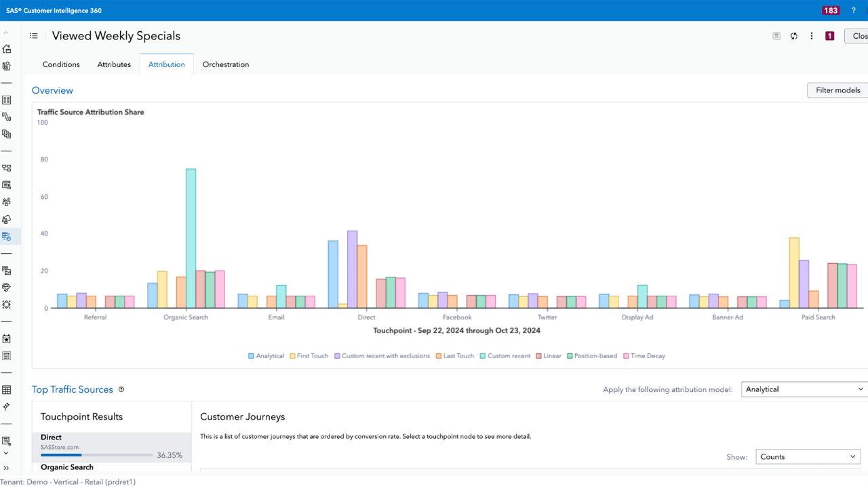Open the 183 notifications badge
This screenshot has width=868, height=487.
830,10
